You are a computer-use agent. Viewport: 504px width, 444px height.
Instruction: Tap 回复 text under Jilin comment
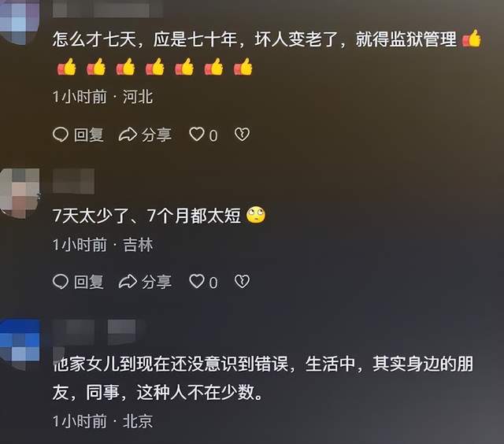[89, 282]
